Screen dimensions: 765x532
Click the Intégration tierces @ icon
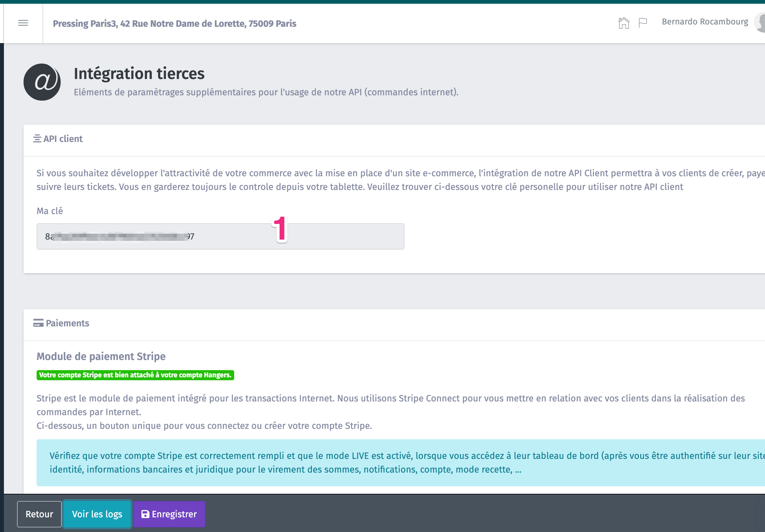click(x=42, y=82)
